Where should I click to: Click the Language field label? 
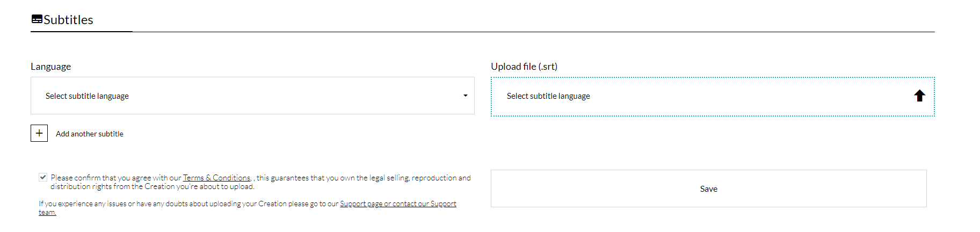[x=50, y=67]
